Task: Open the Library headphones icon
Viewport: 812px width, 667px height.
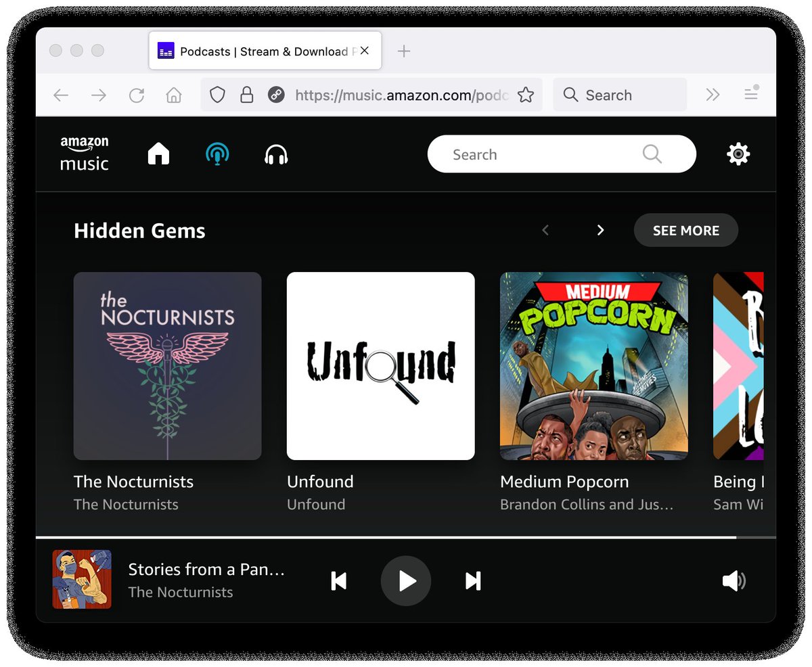Action: tap(276, 155)
